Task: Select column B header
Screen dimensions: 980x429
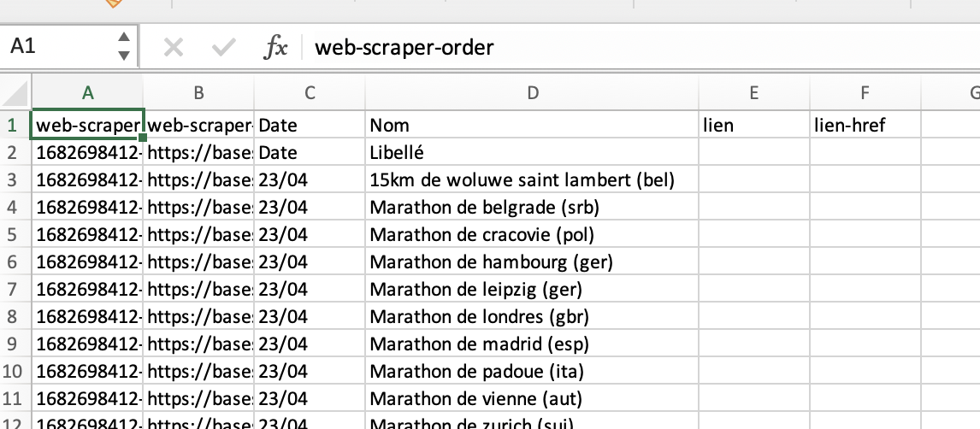Action: [x=198, y=92]
